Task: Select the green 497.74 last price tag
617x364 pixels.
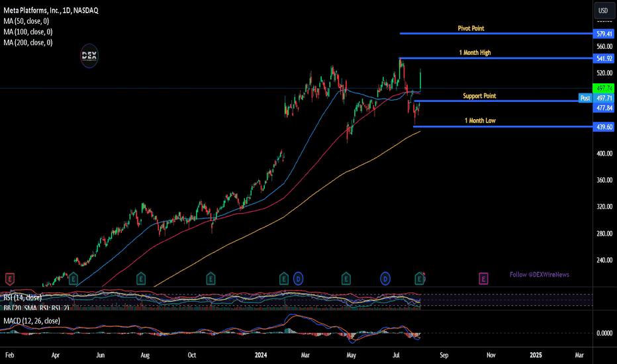Action: pos(604,88)
